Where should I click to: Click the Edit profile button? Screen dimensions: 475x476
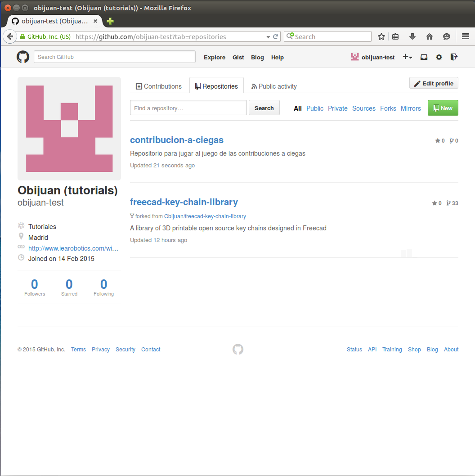(x=434, y=84)
